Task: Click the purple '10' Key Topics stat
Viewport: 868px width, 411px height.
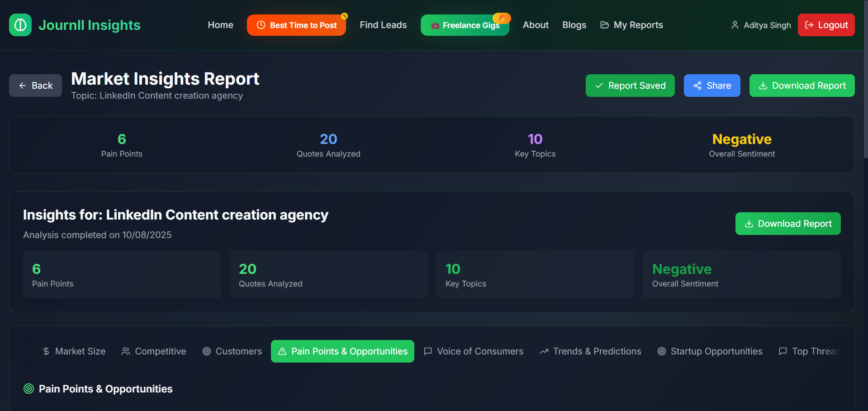Action: pos(535,139)
